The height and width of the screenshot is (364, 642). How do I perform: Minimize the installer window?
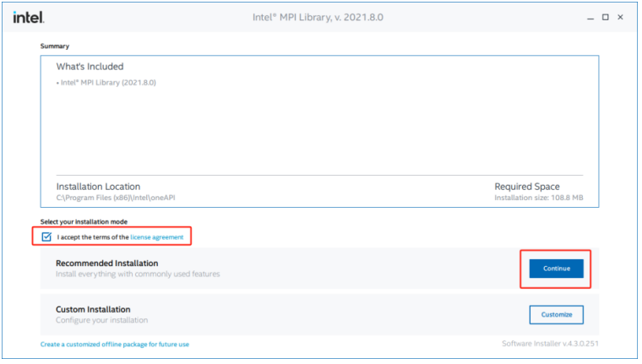[x=590, y=17]
